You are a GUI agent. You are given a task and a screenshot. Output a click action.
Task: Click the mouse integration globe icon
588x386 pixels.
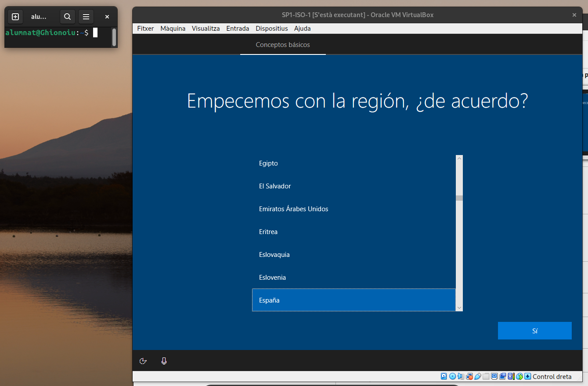point(519,376)
